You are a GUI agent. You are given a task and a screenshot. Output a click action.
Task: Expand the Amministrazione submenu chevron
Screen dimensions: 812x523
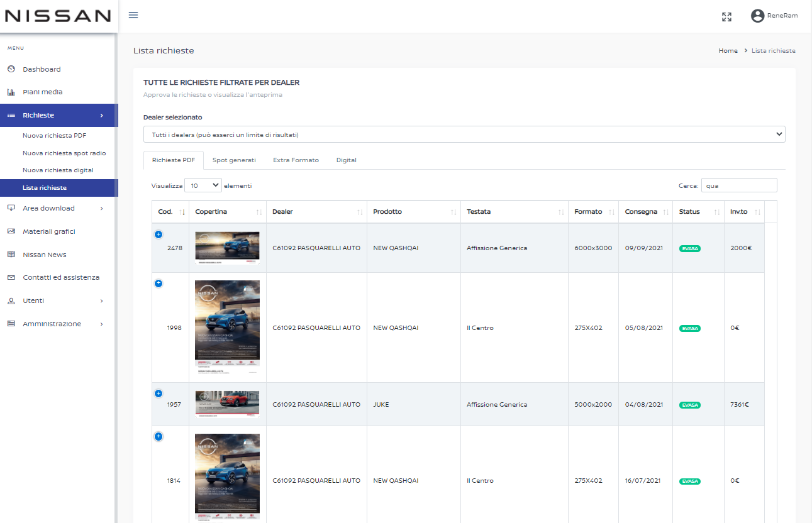tap(102, 324)
